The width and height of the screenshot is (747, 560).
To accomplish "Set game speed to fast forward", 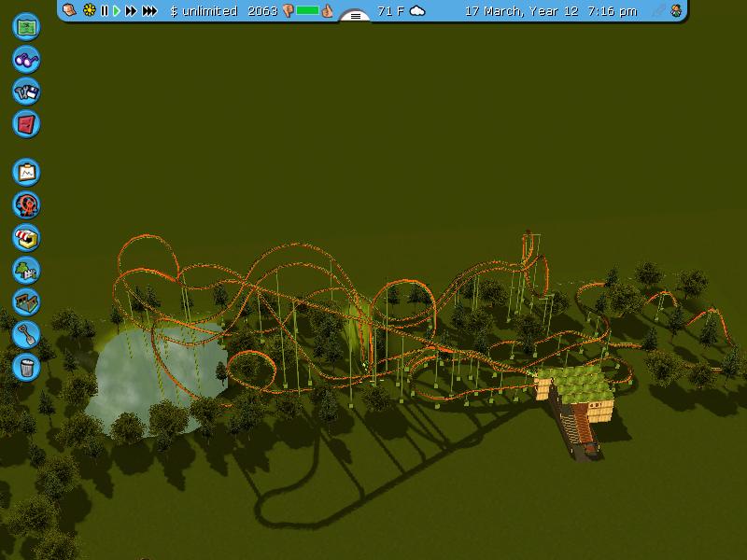I will click(131, 10).
